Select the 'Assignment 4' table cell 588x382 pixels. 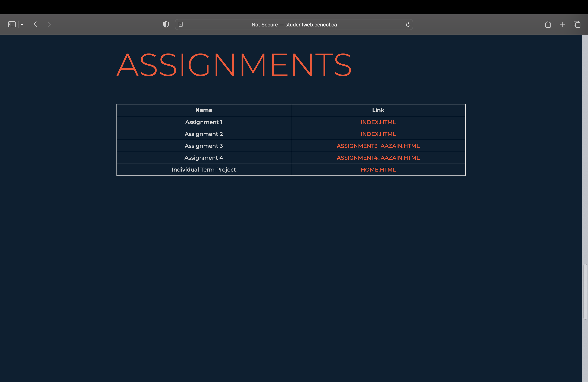pos(204,158)
